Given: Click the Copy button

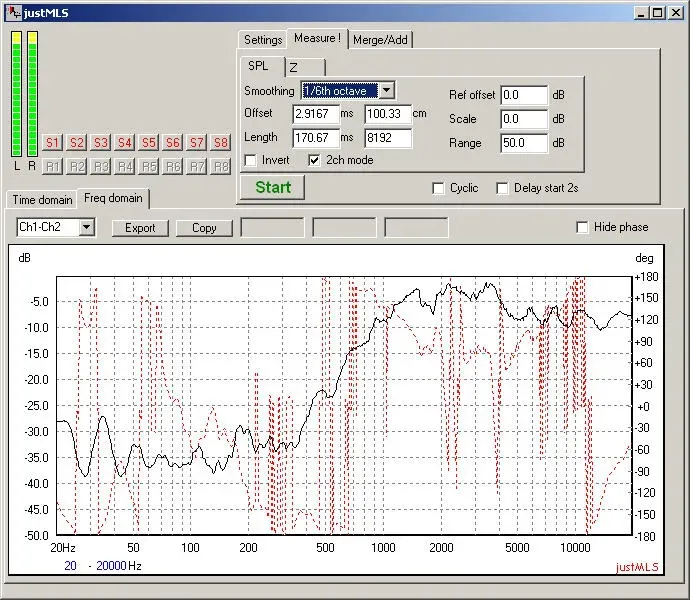Looking at the screenshot, I should coord(204,228).
